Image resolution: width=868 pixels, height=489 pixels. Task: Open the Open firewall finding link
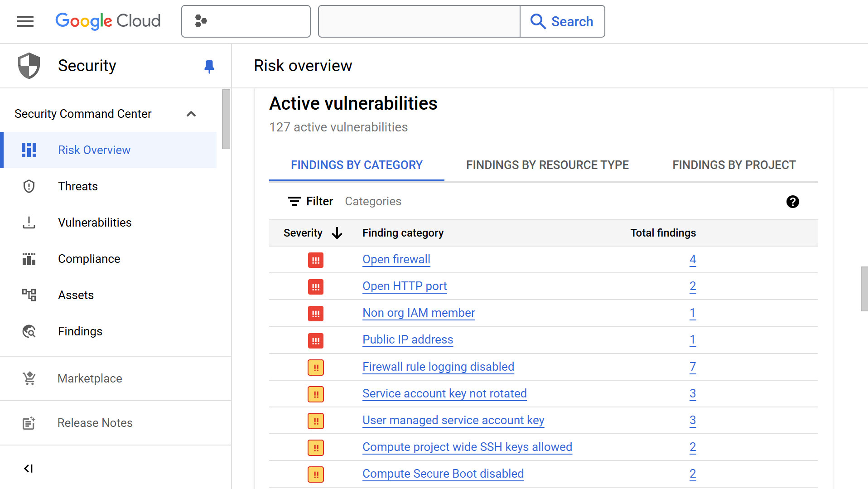(x=396, y=259)
